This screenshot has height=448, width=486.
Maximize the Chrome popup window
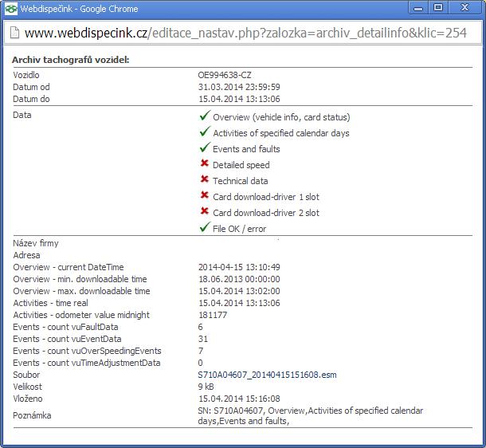click(437, 8)
